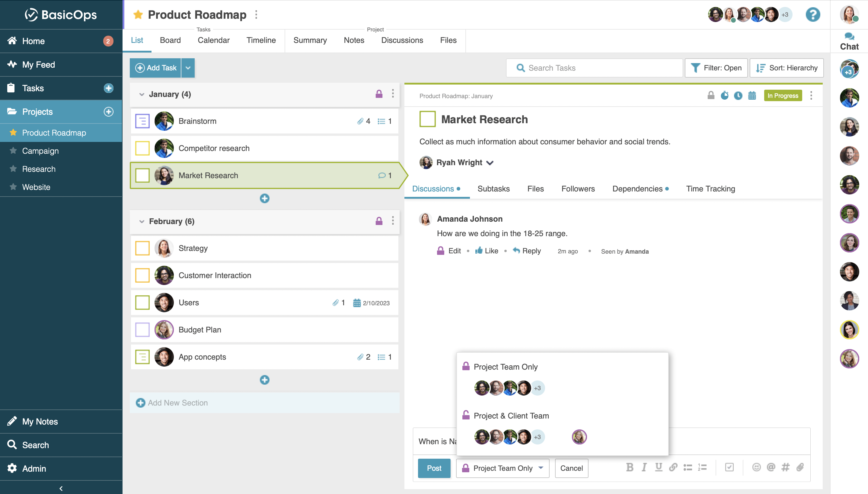Open the January section three-dot menu
Image resolution: width=868 pixels, height=494 pixels.
393,94
